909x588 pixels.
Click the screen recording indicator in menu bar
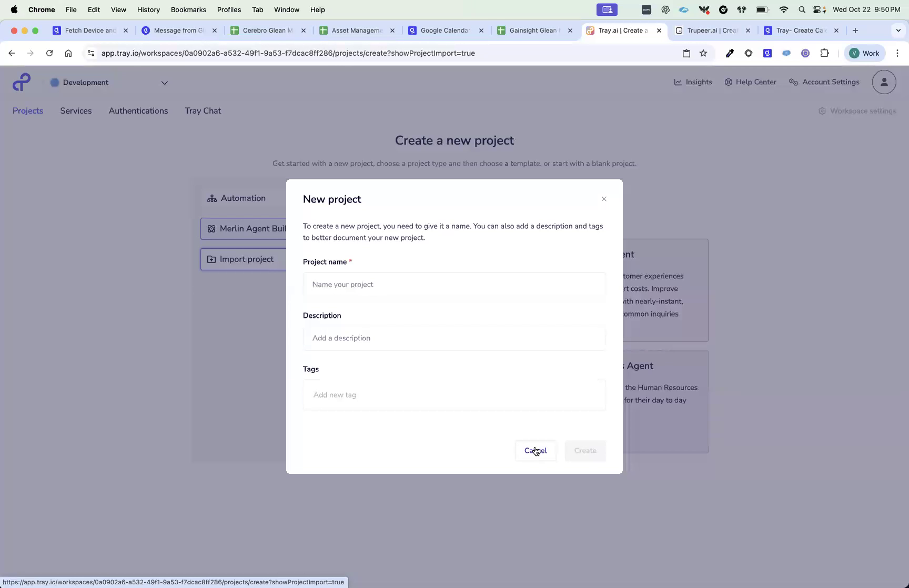pos(607,9)
